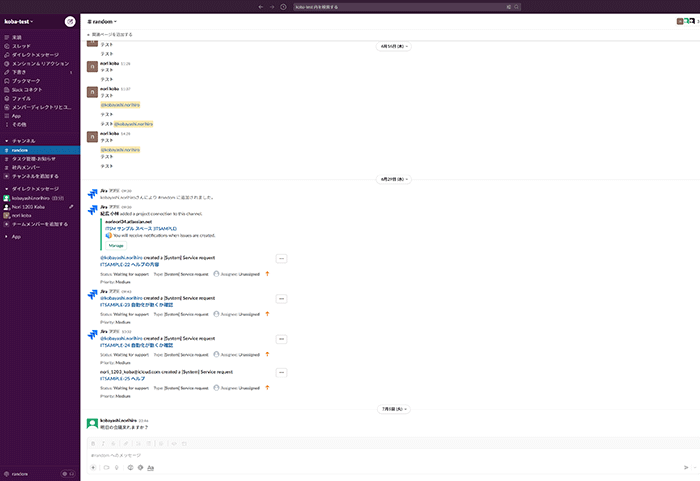This screenshot has width=700, height=481.
Task: Click the Manage button in Jira message
Action: tap(116, 246)
